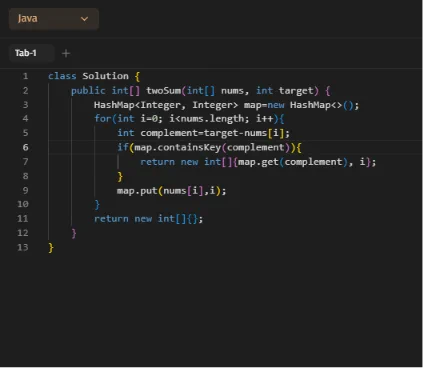Click 'map.put(nums[i],i);' on line 9
This screenshot has height=368, width=423.
pyautogui.click(x=171, y=191)
